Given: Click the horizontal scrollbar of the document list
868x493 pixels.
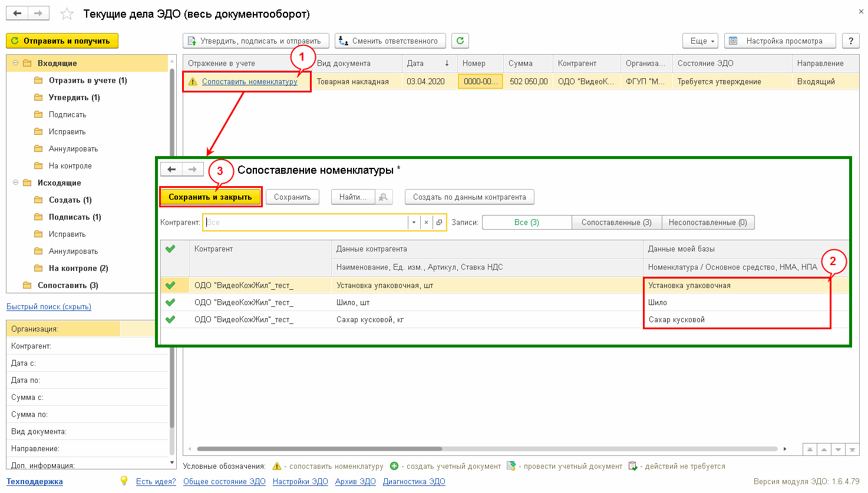Looking at the screenshot, I should click(319, 449).
